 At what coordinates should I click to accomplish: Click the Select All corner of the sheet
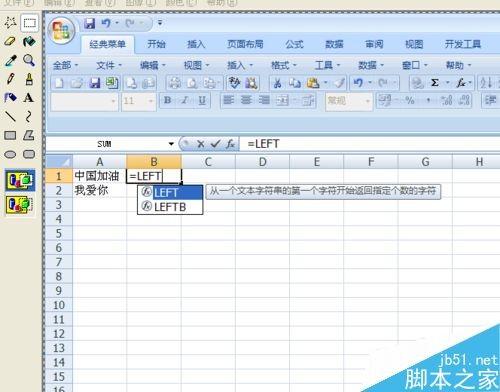coord(59,162)
